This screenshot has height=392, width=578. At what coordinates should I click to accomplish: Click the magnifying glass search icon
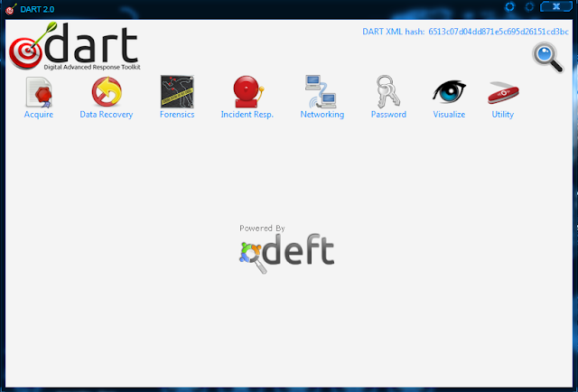(548, 58)
